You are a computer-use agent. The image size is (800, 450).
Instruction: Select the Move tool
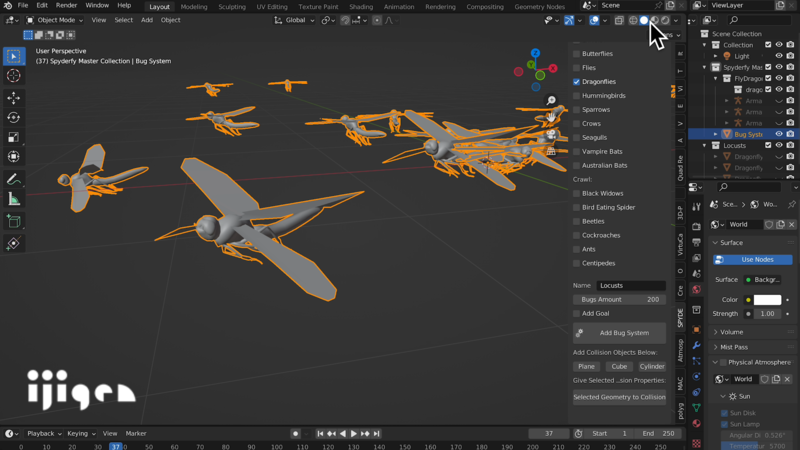pos(14,97)
